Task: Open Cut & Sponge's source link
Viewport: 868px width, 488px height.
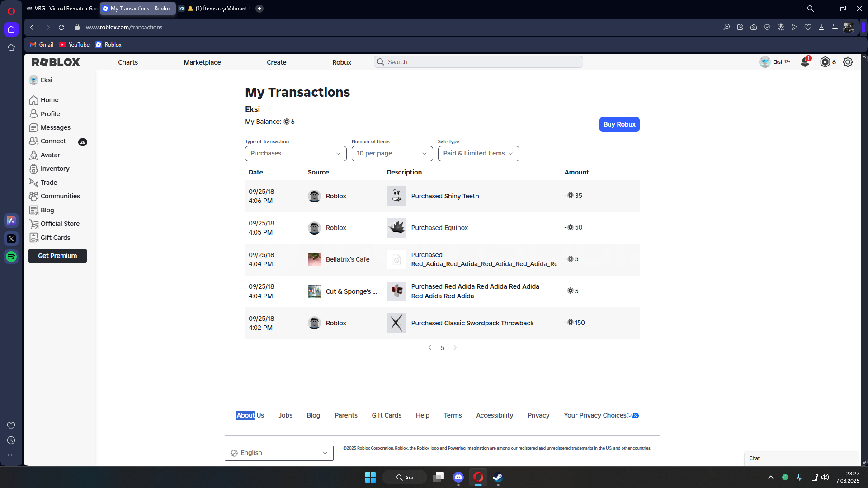Action: [x=351, y=291]
